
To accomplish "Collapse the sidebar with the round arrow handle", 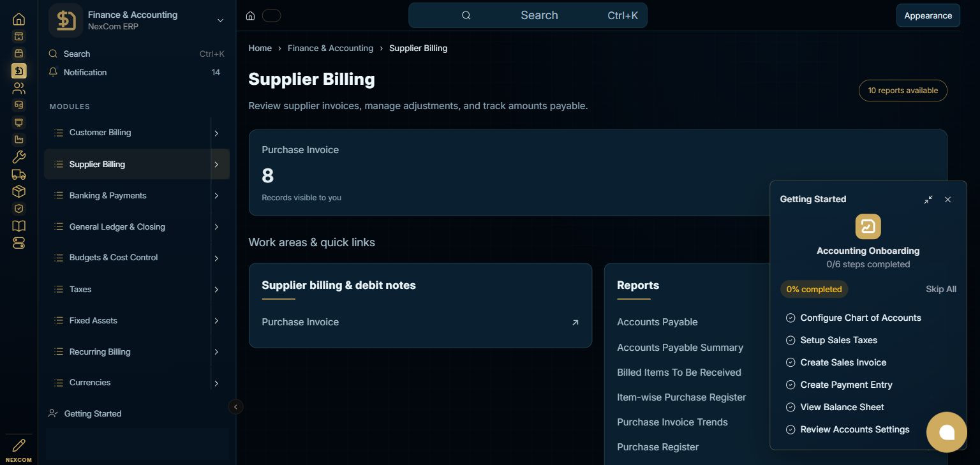I will [x=235, y=406].
